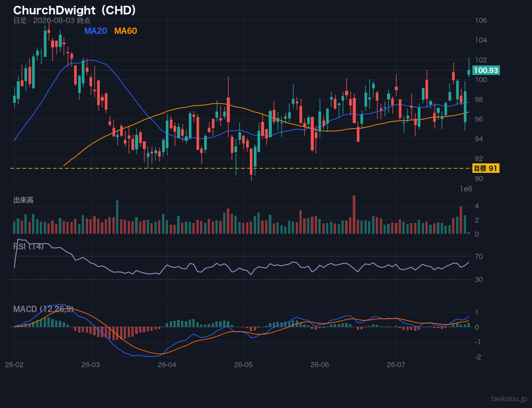Screen dimensions: 532x408
Task: Click the MACD (12,26,9) panel label
Action: point(43,309)
